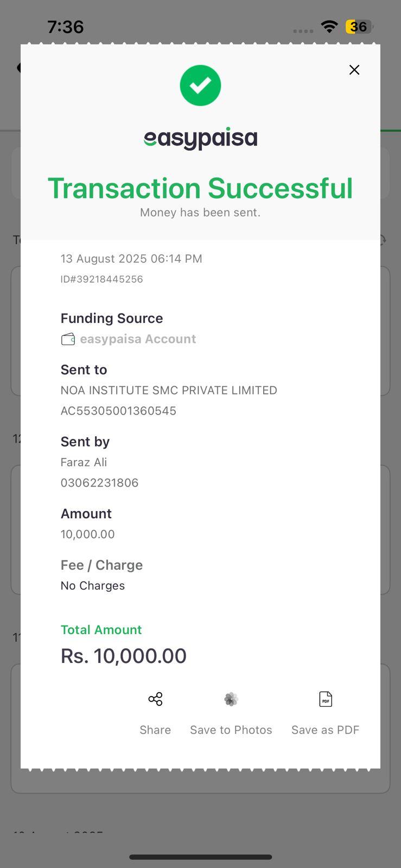Tap the green success checkmark icon
Screen dimensions: 401x868
point(200,86)
